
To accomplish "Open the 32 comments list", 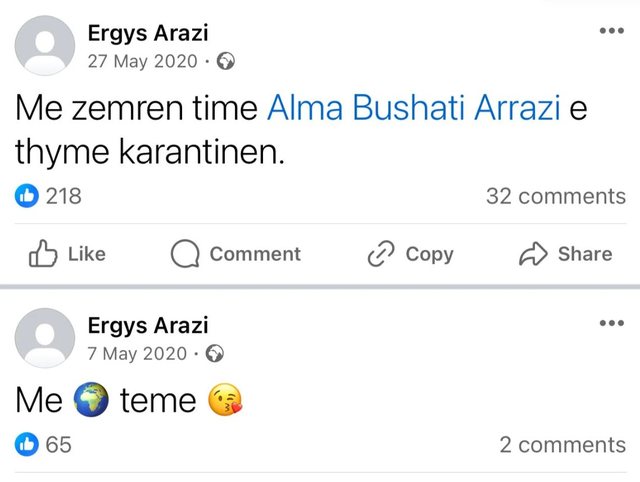I will click(555, 196).
